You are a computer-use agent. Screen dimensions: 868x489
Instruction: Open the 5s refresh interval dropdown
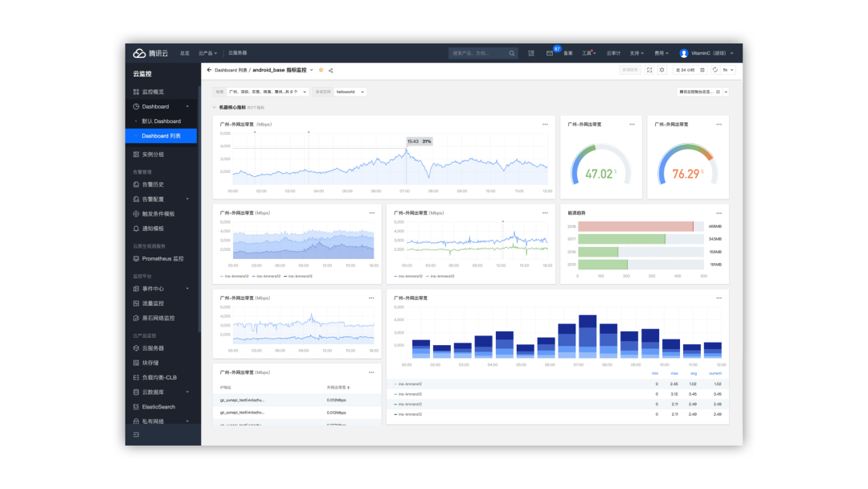[x=728, y=70]
